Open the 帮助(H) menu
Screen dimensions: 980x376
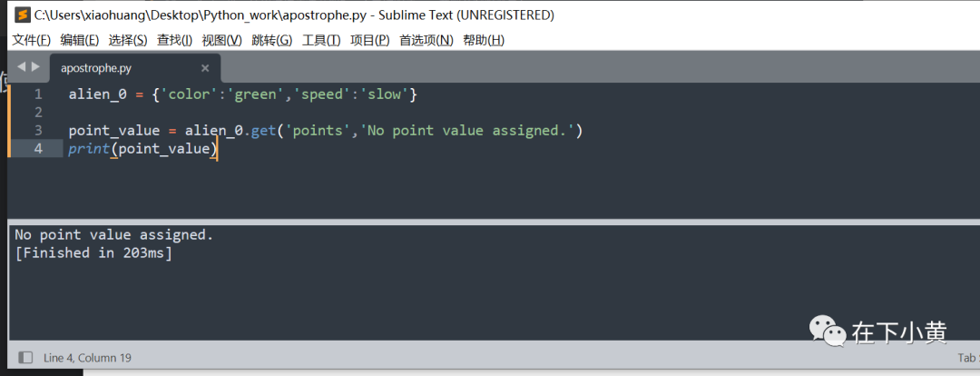point(483,40)
